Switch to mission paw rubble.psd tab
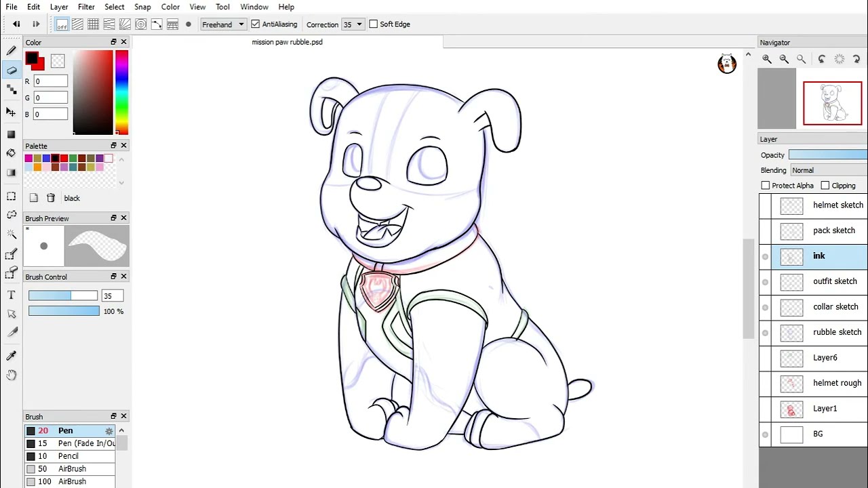Screen dimensions: 868x488 287,42
